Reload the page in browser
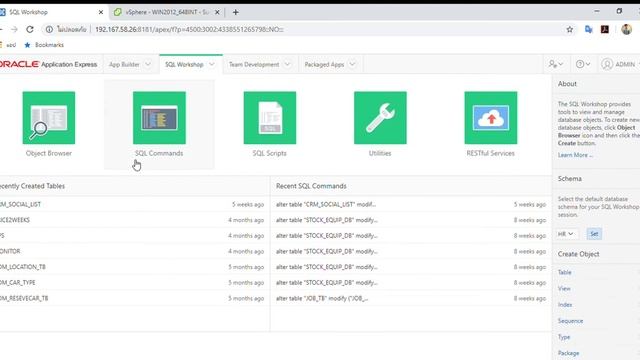 pos(30,29)
